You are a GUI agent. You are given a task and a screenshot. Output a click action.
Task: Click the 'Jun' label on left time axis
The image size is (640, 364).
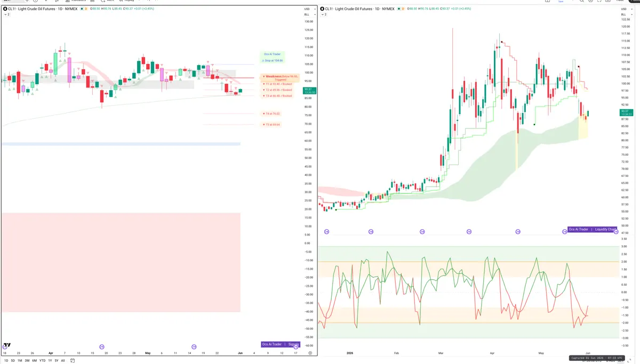click(240, 353)
